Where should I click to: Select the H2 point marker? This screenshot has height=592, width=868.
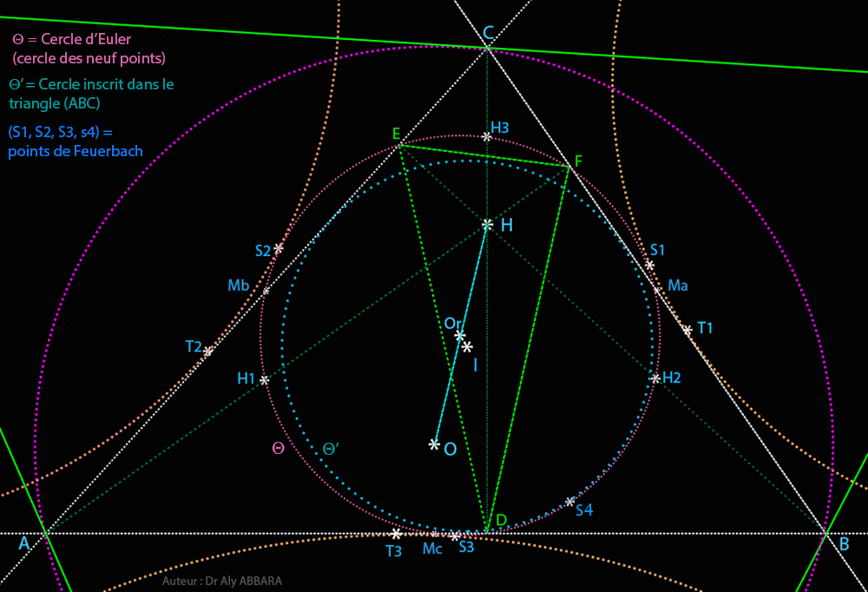(x=655, y=378)
